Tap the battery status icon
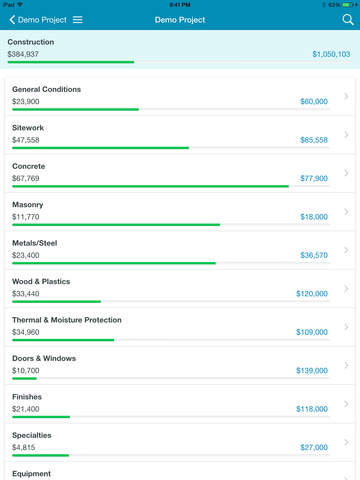 pyautogui.click(x=347, y=5)
